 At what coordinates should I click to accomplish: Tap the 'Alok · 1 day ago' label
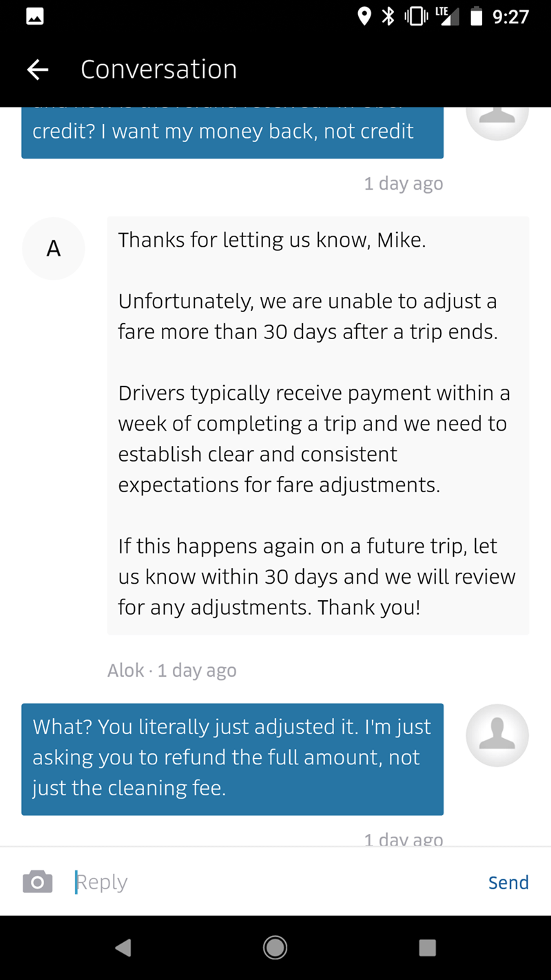[x=171, y=670]
